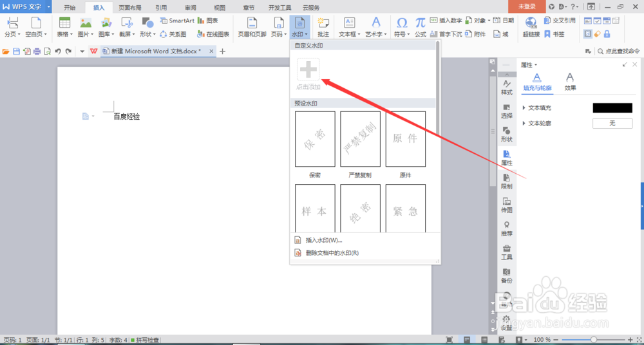This screenshot has height=345, width=644.
Task: Add a 书签 bookmark
Action: [x=554, y=35]
